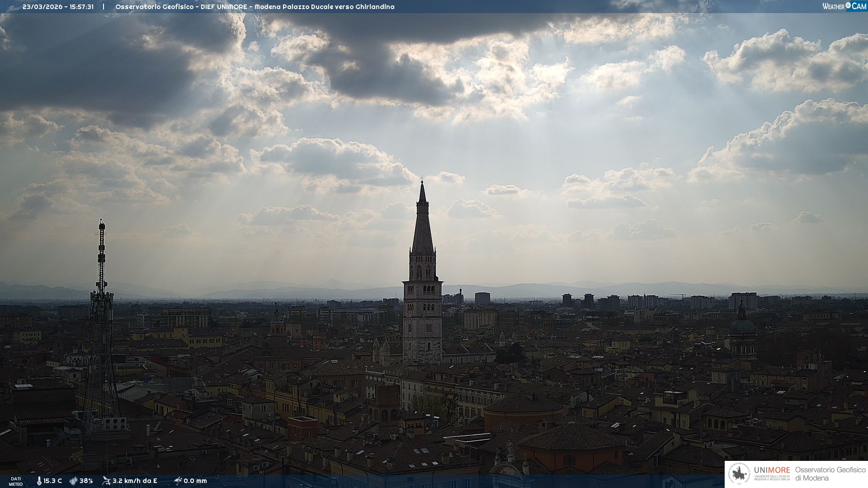Click the wind anemometer icon
Viewport: 868px width, 488px height.
[x=106, y=481]
